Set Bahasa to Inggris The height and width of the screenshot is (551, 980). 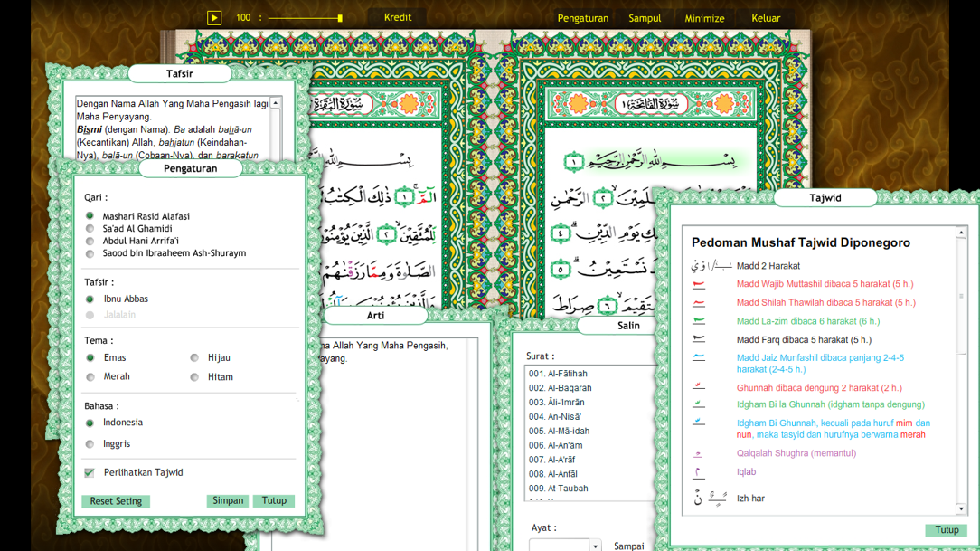[x=89, y=443]
